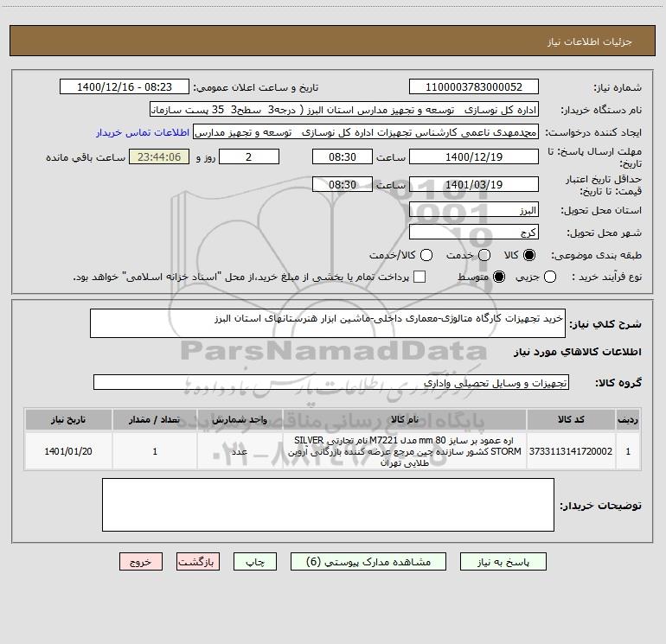This screenshot has width=666, height=644.
Task: Select the کالا/خدمت radio button
Action: pyautogui.click(x=426, y=255)
